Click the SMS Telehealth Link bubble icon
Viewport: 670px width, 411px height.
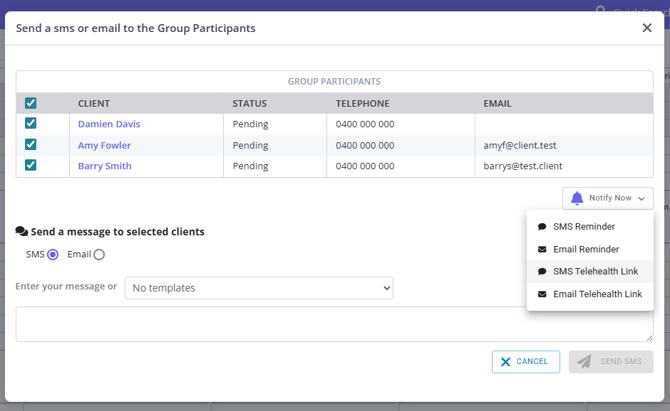pyautogui.click(x=542, y=272)
